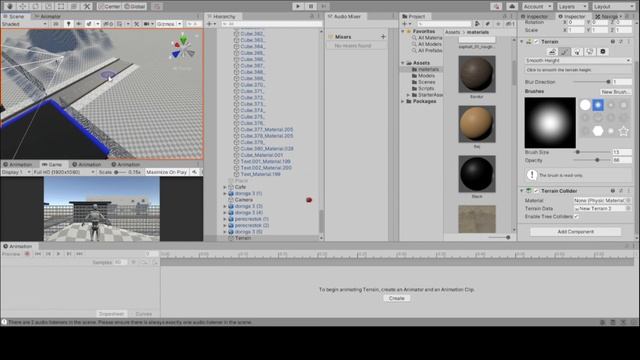Screen dimensions: 640x360
Task: Adjust the Opacity slider
Action: [591, 160]
